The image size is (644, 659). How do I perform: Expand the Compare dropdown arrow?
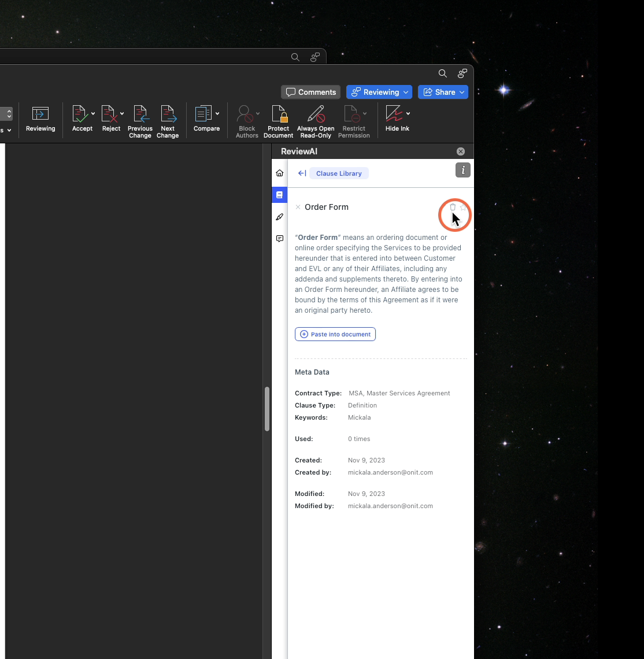click(x=217, y=113)
